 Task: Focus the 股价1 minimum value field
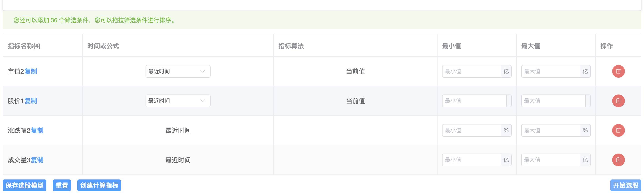pos(474,101)
